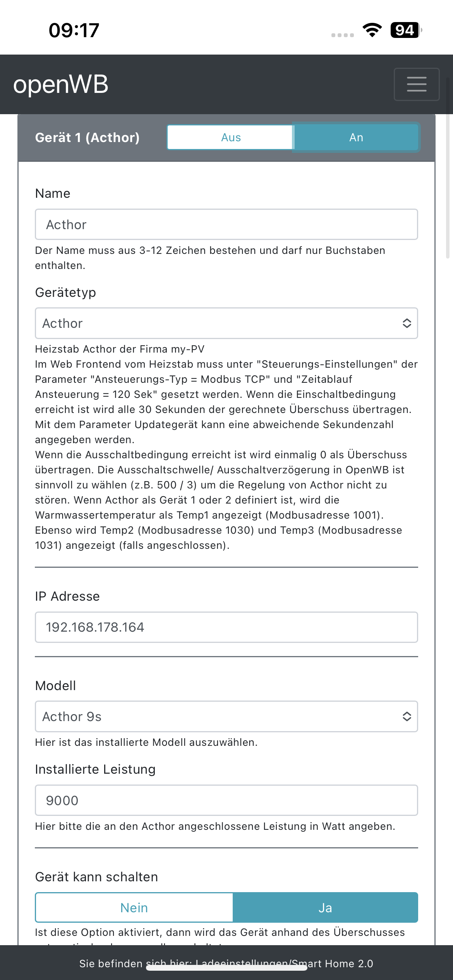The width and height of the screenshot is (453, 980).
Task: Click the Modell dropdown chevron icon
Action: click(x=407, y=716)
